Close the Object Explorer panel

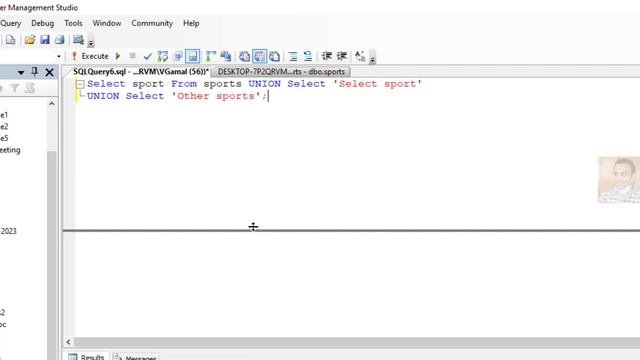49,73
